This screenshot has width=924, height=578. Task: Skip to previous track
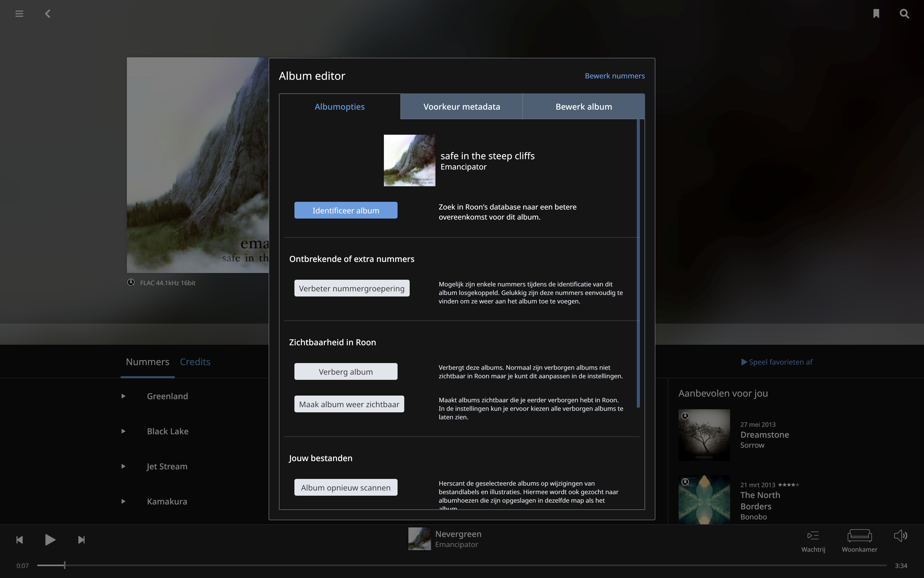(x=20, y=540)
